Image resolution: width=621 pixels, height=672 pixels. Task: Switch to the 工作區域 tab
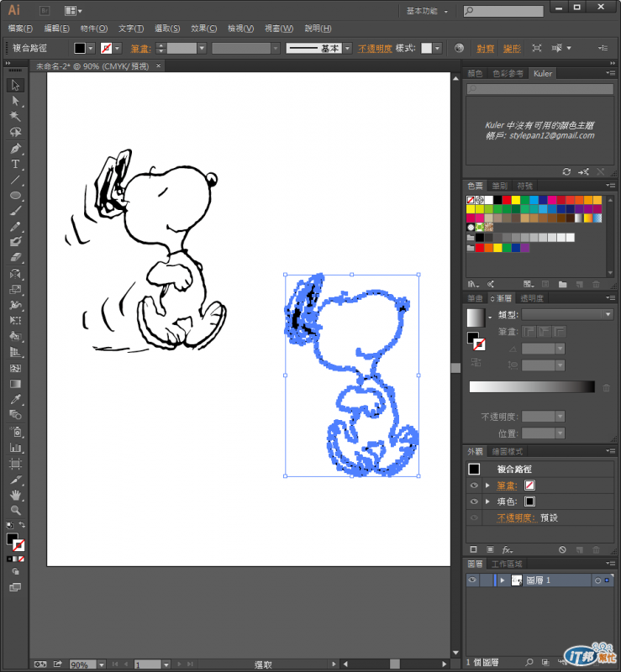pos(507,564)
